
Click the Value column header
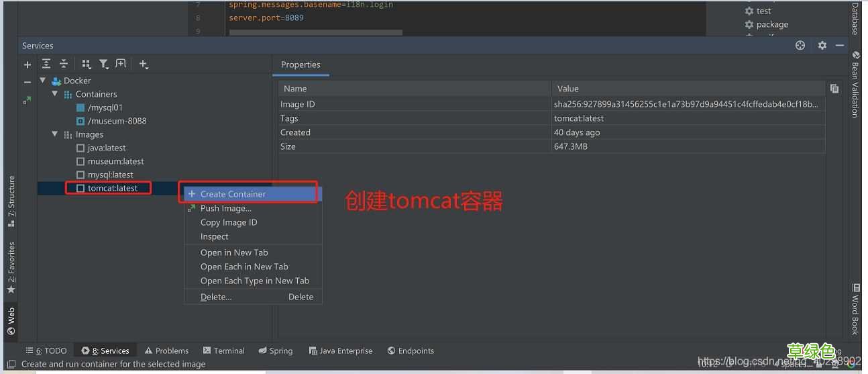tap(688, 89)
